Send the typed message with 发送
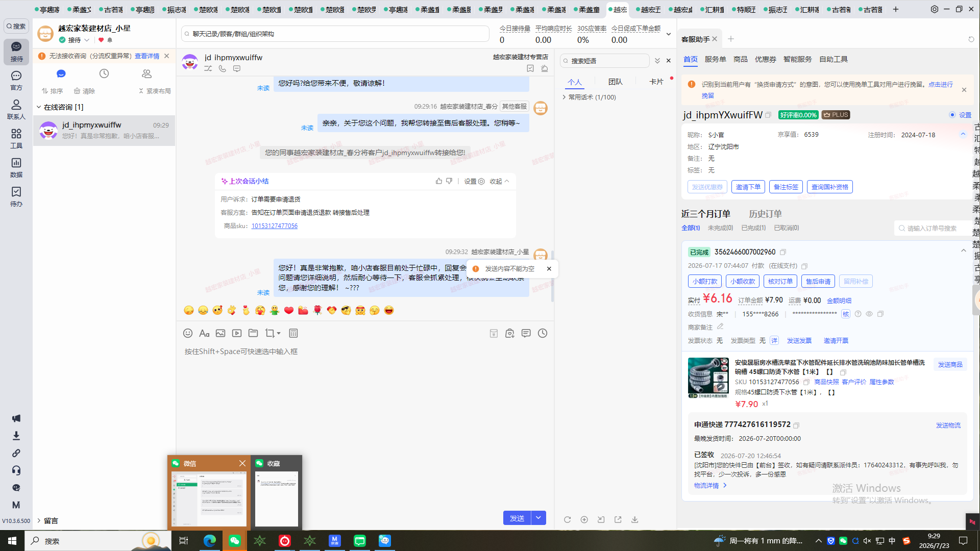Viewport: 980px width, 551px height. coord(517,518)
